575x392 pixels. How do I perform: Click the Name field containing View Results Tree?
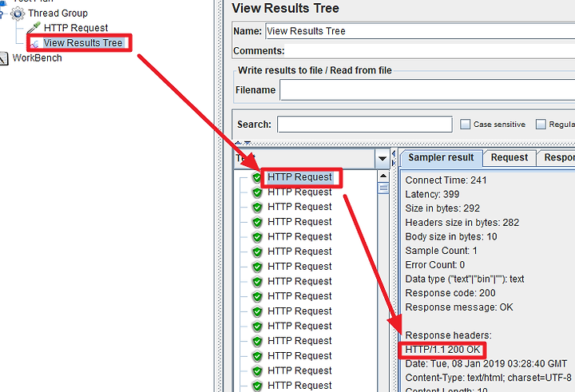click(420, 31)
